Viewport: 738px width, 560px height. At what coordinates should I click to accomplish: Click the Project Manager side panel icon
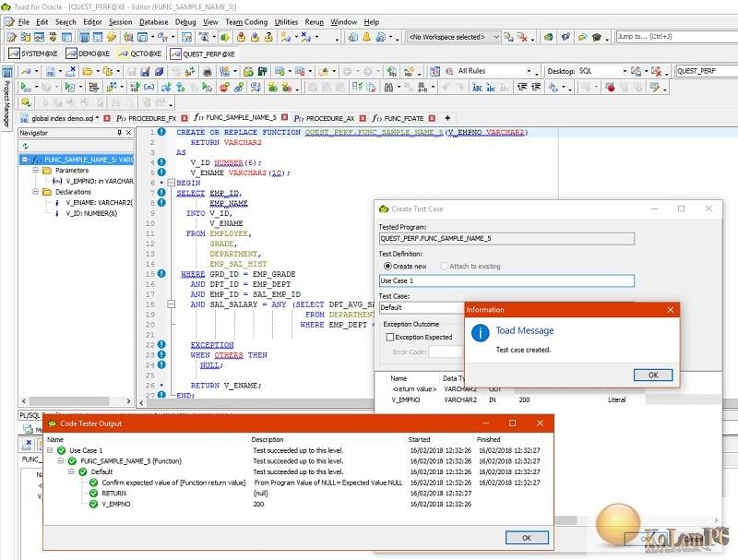(x=6, y=73)
